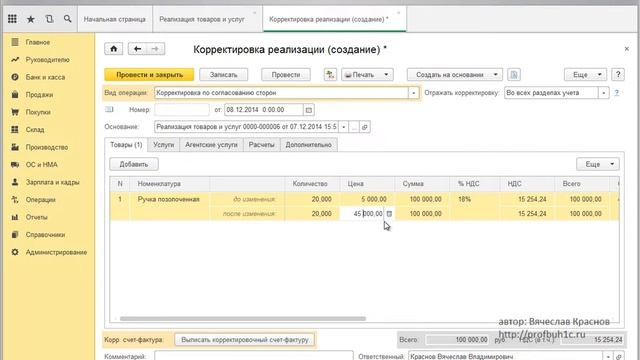Click the 18% НДС rate cell
This screenshot has width=640, height=360.
click(x=475, y=199)
